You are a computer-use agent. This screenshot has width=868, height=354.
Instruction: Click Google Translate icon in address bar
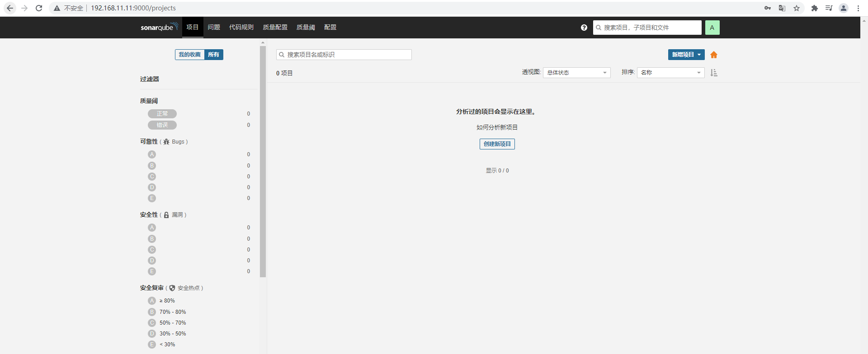point(782,8)
